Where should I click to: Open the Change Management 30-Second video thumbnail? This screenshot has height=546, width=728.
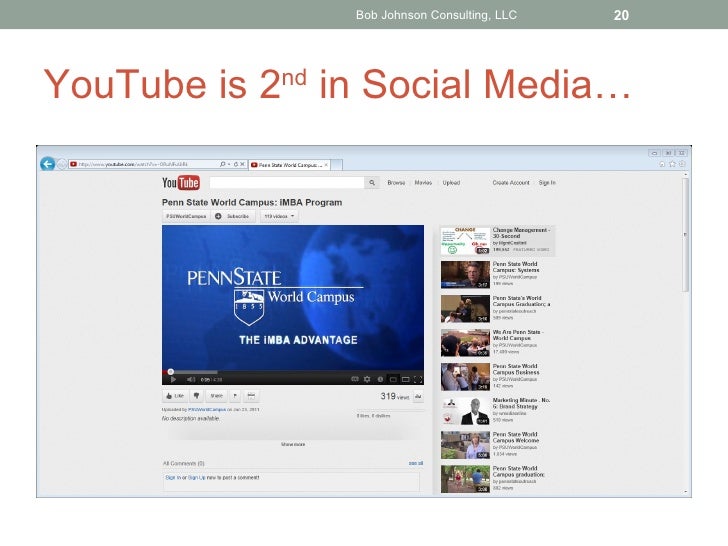click(465, 240)
